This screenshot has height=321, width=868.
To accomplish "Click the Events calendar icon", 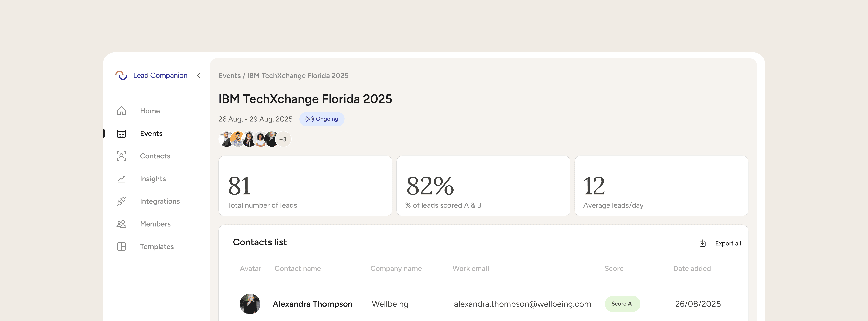I will 121,134.
